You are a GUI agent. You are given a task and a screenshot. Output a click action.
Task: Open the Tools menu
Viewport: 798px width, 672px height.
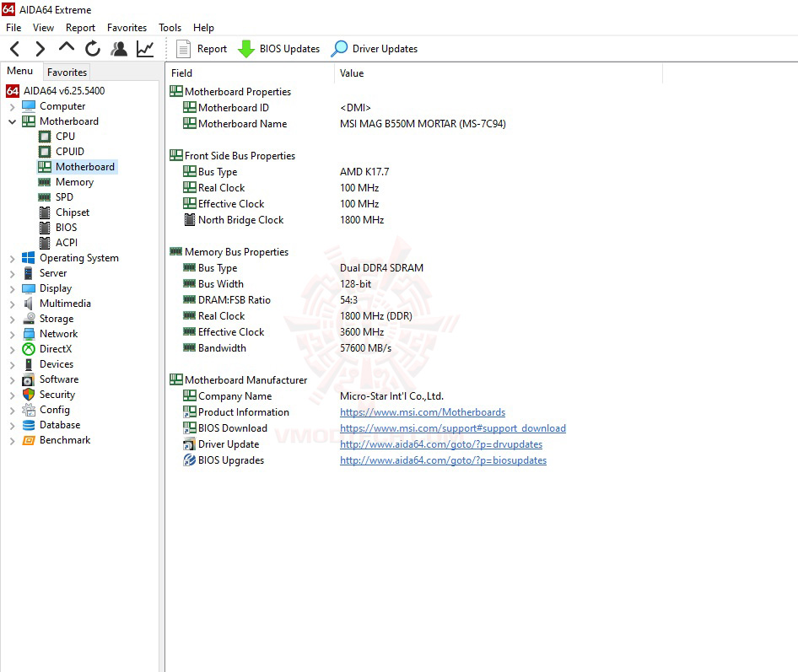pyautogui.click(x=170, y=28)
